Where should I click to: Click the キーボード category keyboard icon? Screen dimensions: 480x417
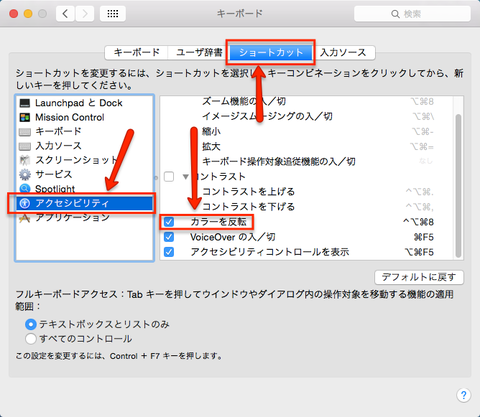coord(25,132)
